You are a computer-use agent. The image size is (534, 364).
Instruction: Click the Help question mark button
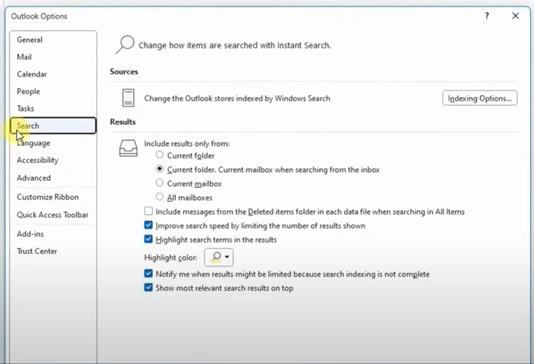pyautogui.click(x=487, y=16)
